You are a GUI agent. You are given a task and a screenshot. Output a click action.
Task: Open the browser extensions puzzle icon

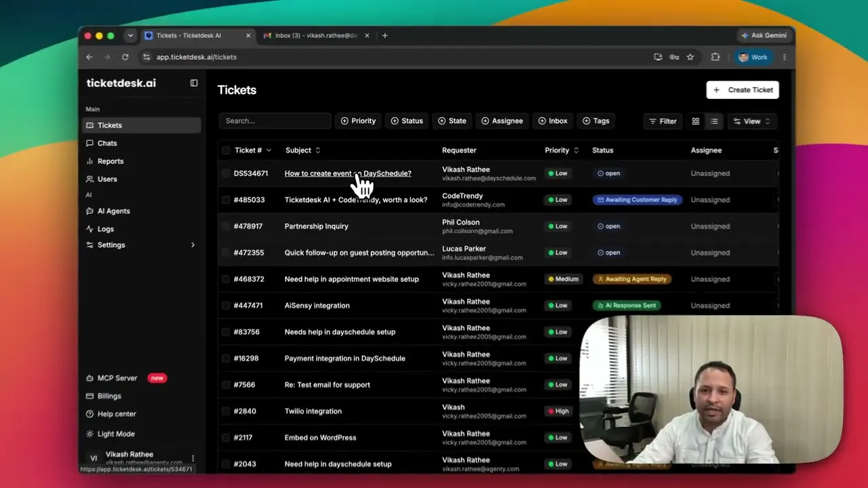[x=715, y=57]
